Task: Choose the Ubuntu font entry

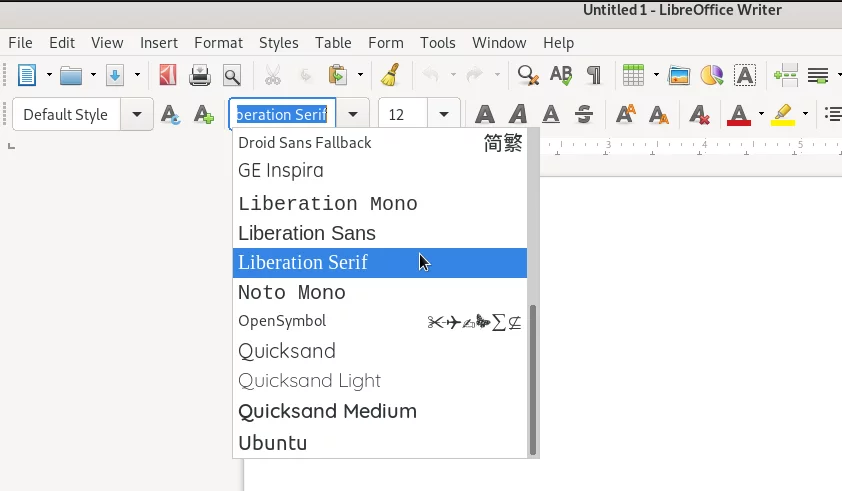Action: pyautogui.click(x=380, y=443)
